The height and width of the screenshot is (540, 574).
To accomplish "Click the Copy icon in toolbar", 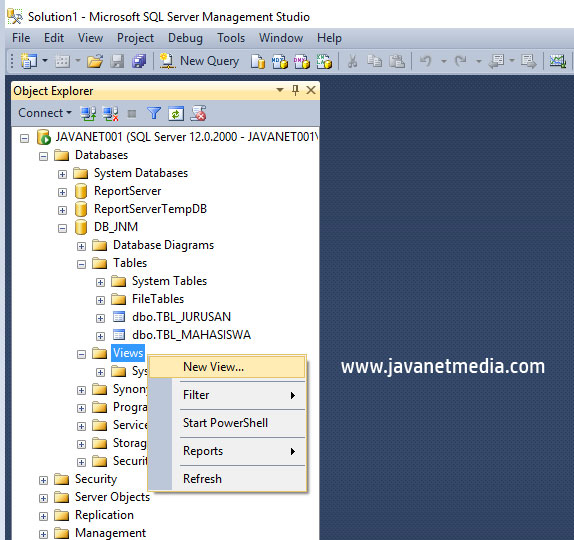I will pyautogui.click(x=374, y=61).
